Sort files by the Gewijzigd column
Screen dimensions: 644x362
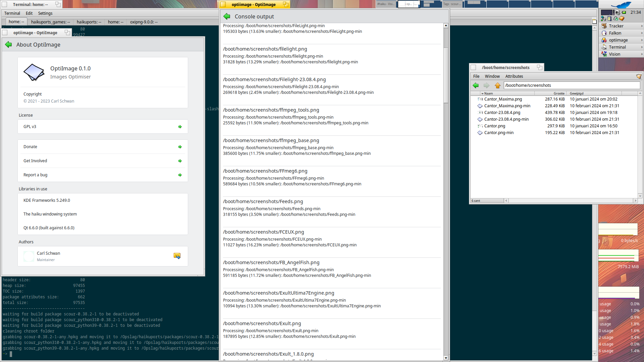pyautogui.click(x=594, y=94)
